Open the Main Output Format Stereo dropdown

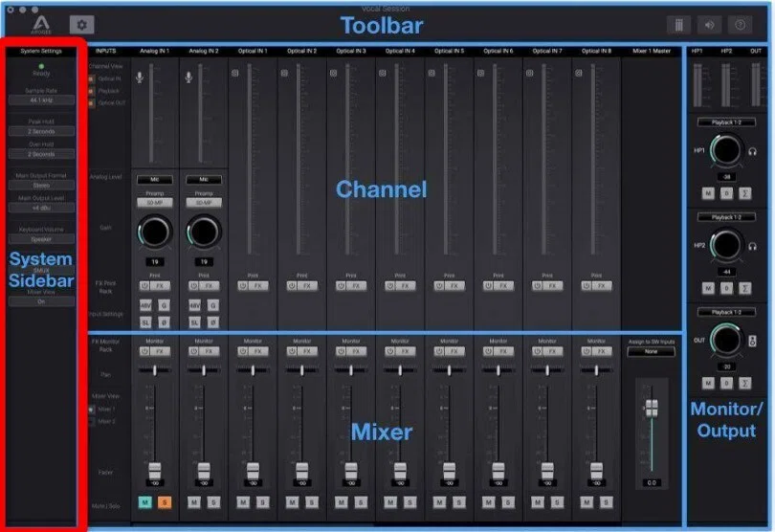click(x=41, y=185)
